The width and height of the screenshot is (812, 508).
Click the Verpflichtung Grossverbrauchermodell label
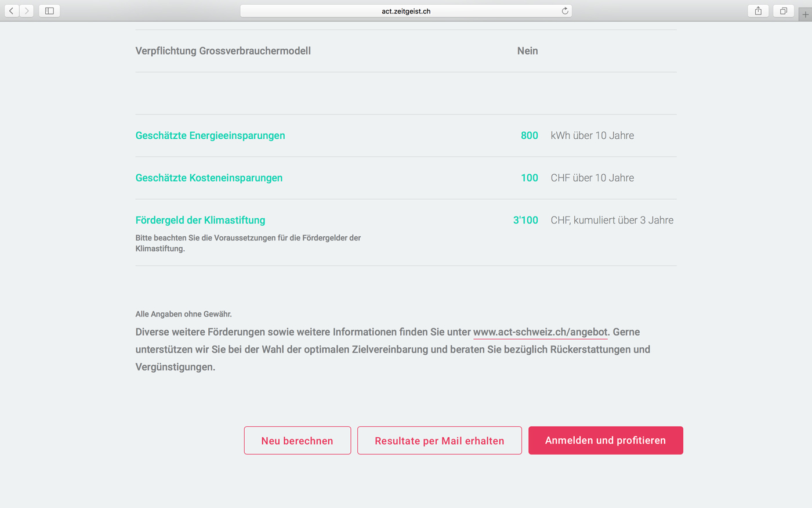point(223,51)
